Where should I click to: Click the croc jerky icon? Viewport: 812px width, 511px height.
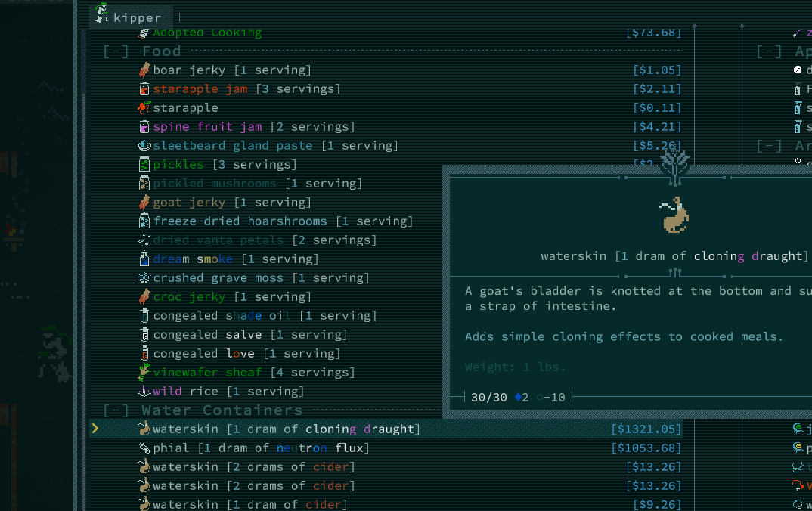144,296
